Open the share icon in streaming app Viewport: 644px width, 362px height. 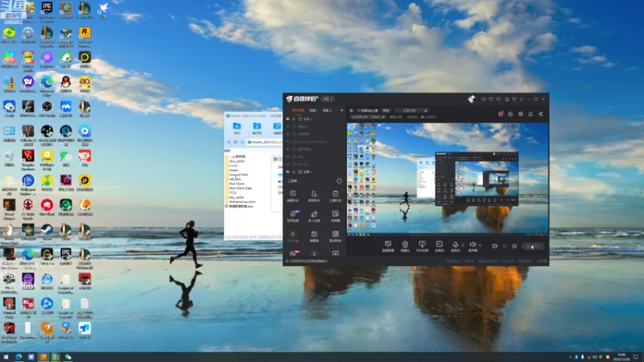(x=540, y=114)
